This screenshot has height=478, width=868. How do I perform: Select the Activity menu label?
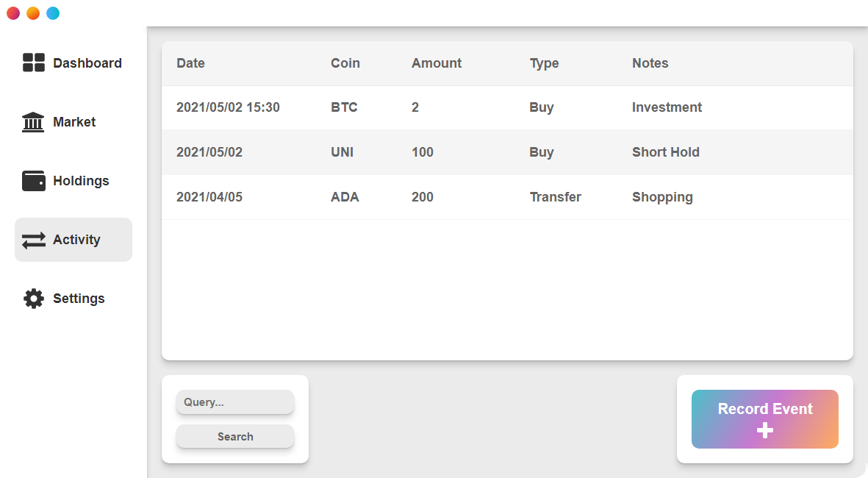(76, 240)
